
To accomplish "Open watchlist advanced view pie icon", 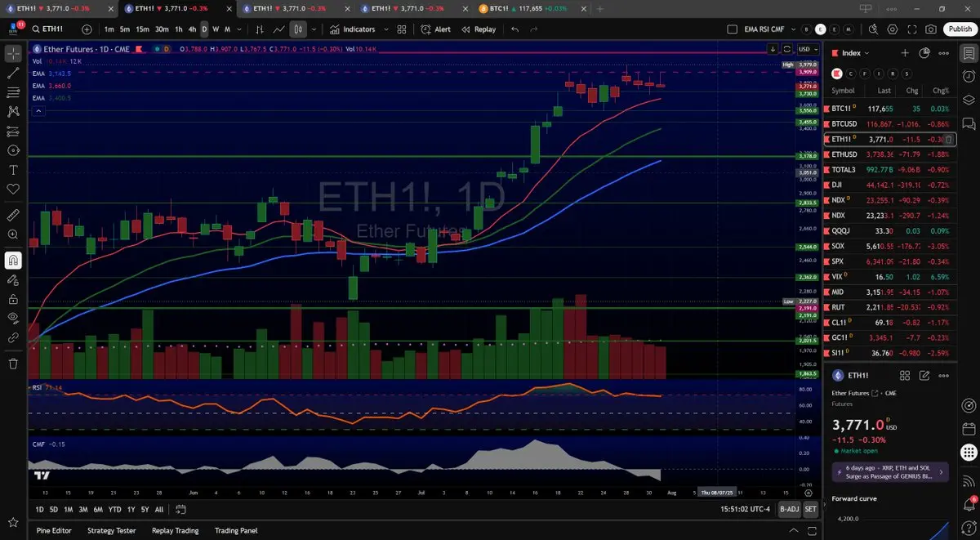I will 924,53.
